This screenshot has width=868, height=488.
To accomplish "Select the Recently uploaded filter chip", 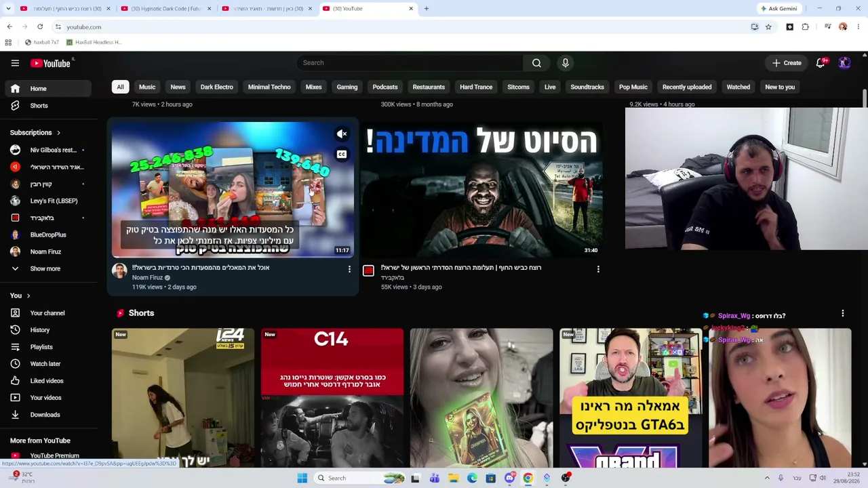I will 687,87.
